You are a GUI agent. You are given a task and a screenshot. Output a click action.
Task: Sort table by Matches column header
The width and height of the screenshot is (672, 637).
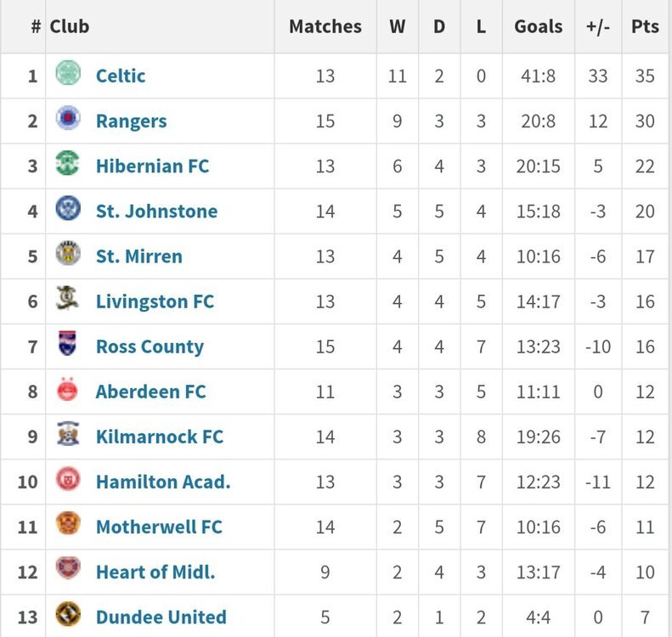click(325, 26)
